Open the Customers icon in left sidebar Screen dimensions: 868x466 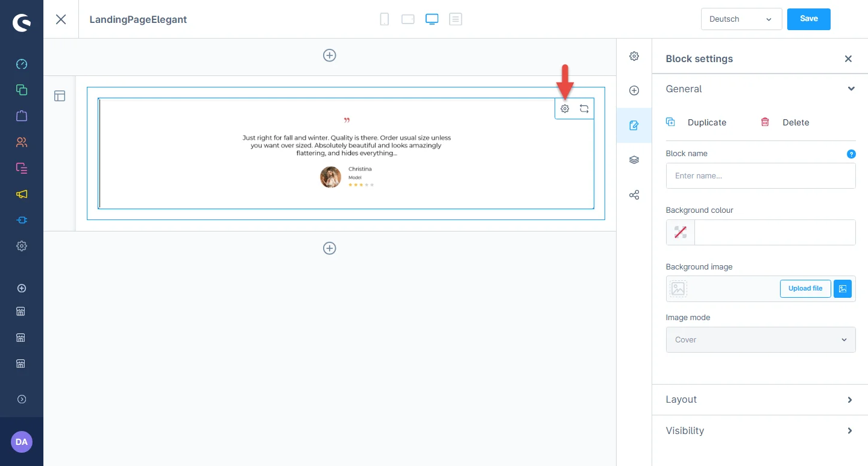22,142
